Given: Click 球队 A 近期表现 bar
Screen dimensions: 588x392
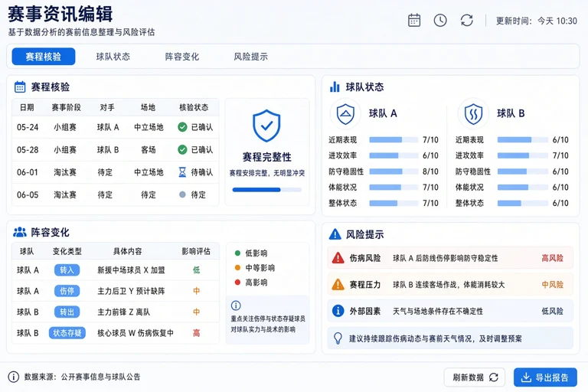Looking at the screenshot, I should coord(394,139).
